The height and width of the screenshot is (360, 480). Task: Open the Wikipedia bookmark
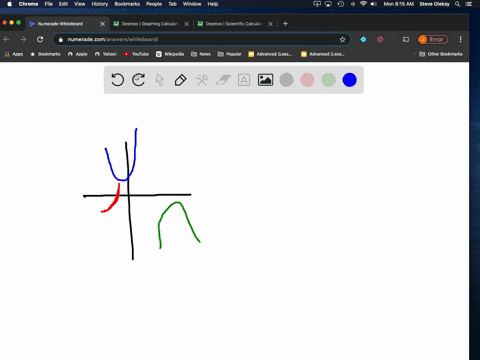(x=170, y=54)
